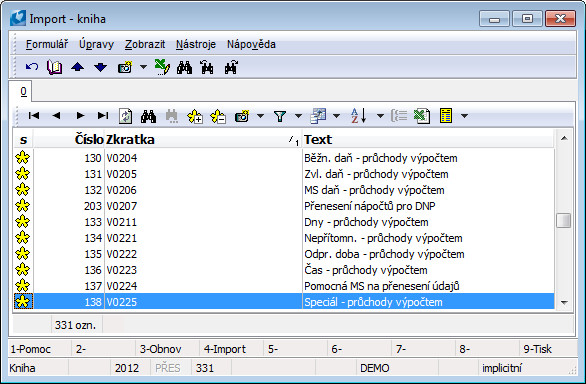
Task: Click camera icon in grid toolbar
Action: click(x=242, y=116)
